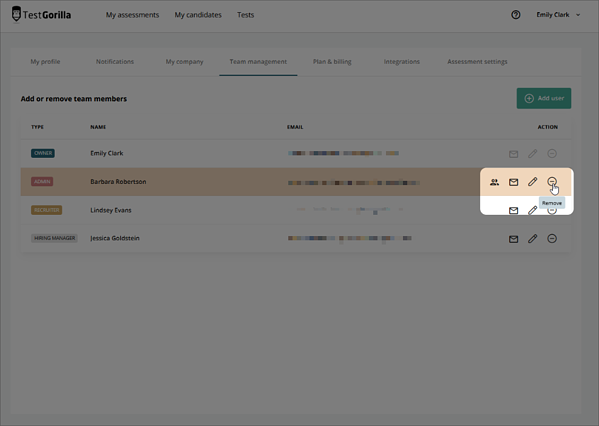Open the Tests menu item
599x426 pixels.
click(245, 15)
